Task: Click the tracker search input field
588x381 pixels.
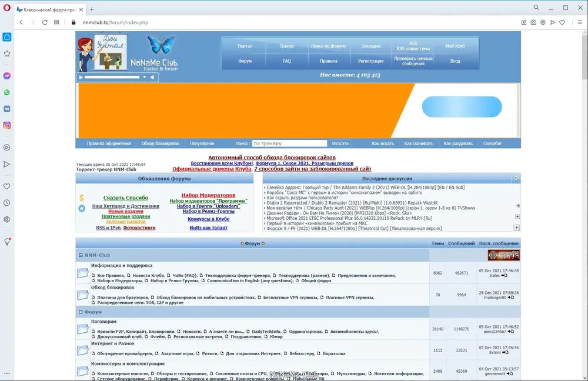Action: pyautogui.click(x=289, y=143)
